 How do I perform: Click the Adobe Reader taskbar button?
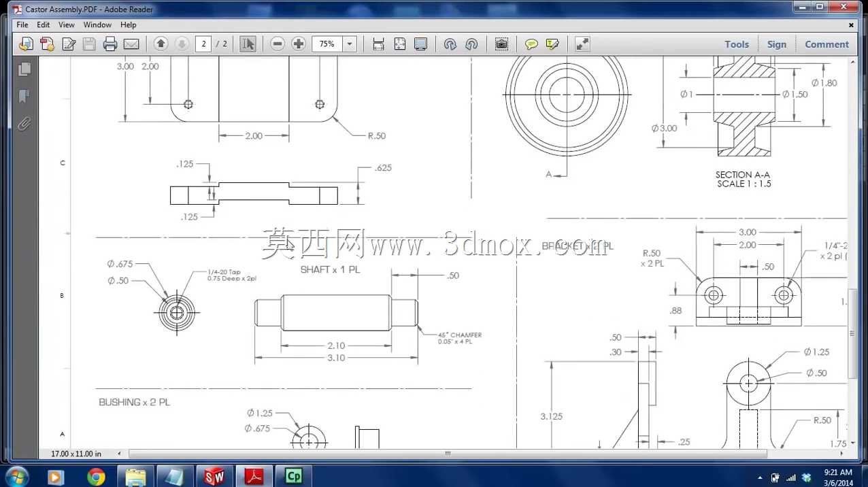(254, 477)
